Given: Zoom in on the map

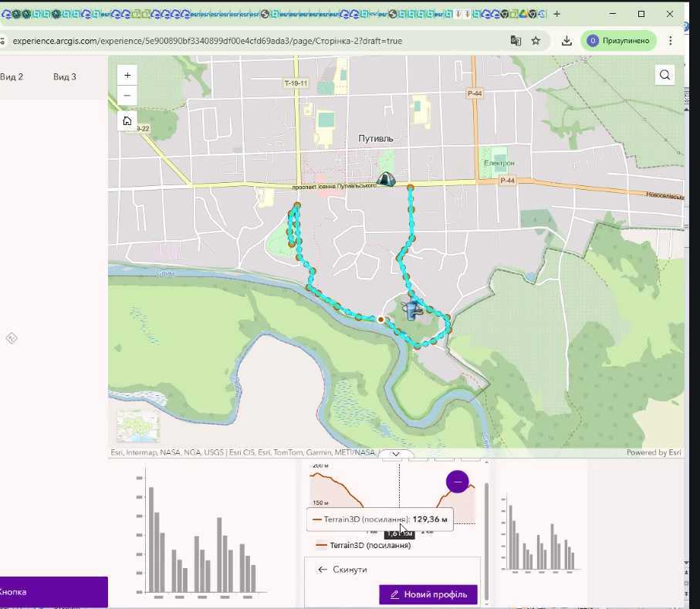Looking at the screenshot, I should pos(127,76).
